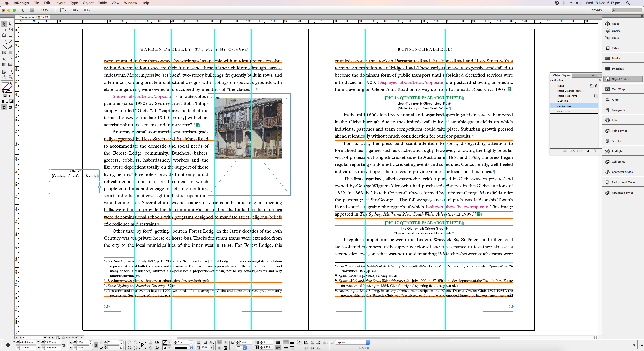Open the Paragraph Styles panel
644x351 pixels.
click(622, 193)
